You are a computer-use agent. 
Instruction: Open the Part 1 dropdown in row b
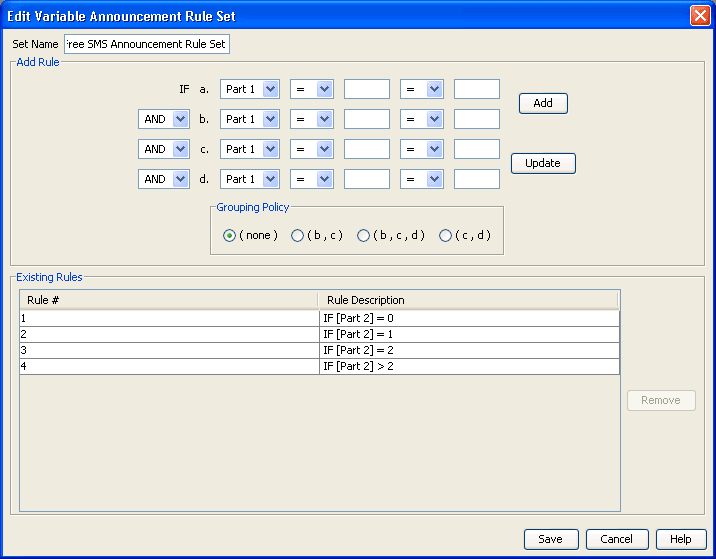250,119
